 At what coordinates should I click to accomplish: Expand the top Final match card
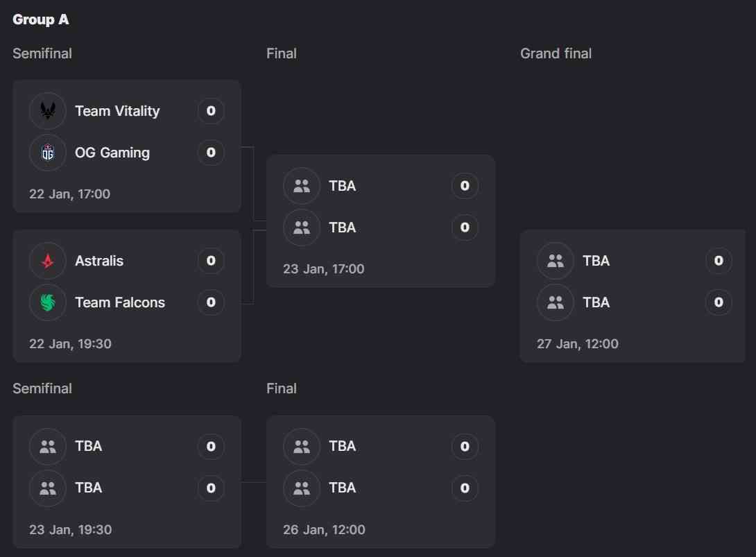pos(381,221)
